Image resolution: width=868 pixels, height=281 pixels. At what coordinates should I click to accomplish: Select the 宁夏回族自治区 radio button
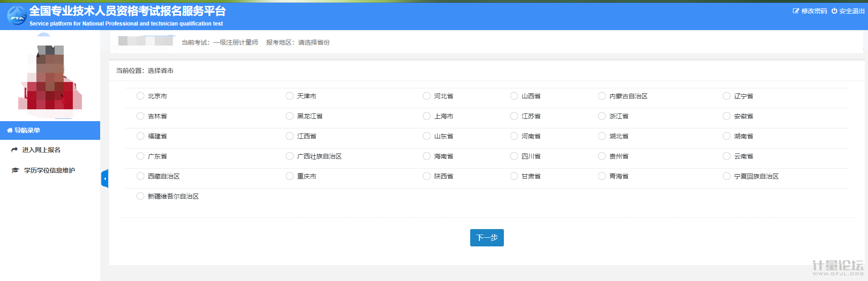point(726,176)
